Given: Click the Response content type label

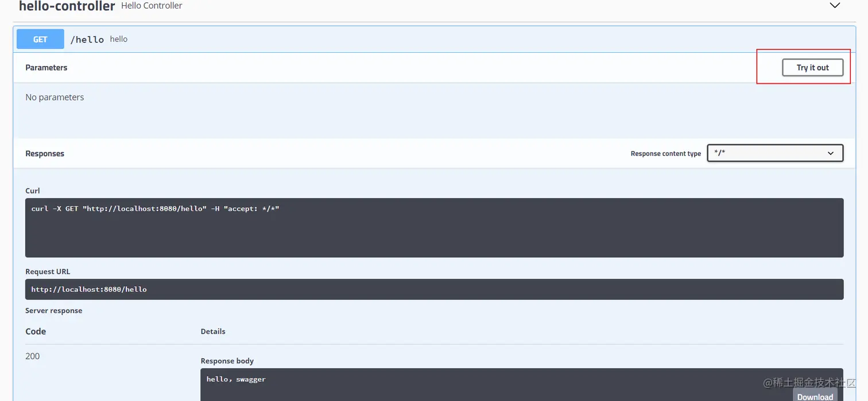Looking at the screenshot, I should click(x=666, y=153).
